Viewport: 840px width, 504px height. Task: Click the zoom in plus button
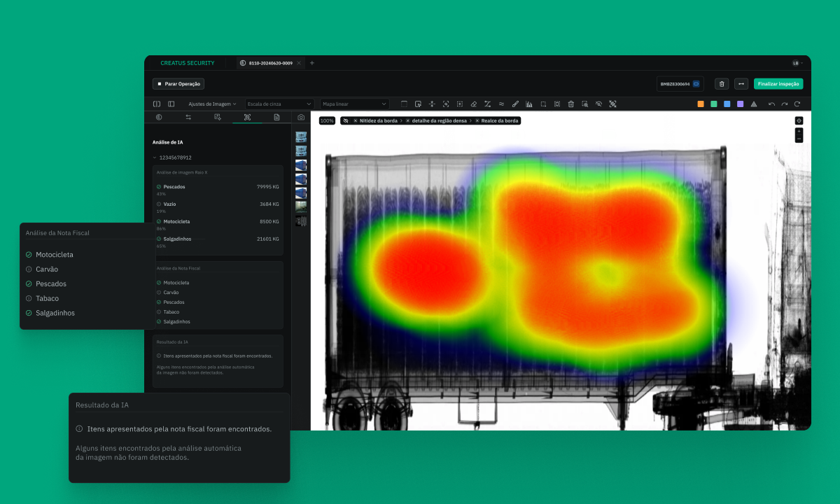pyautogui.click(x=799, y=131)
